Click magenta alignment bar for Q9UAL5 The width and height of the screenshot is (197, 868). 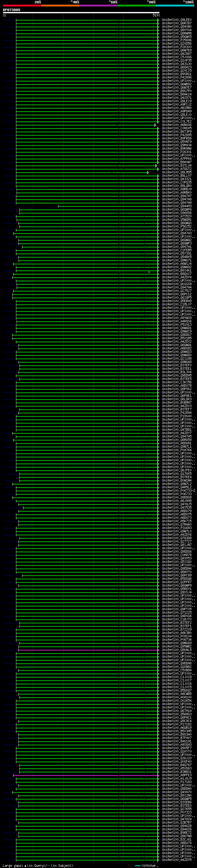(88, 650)
